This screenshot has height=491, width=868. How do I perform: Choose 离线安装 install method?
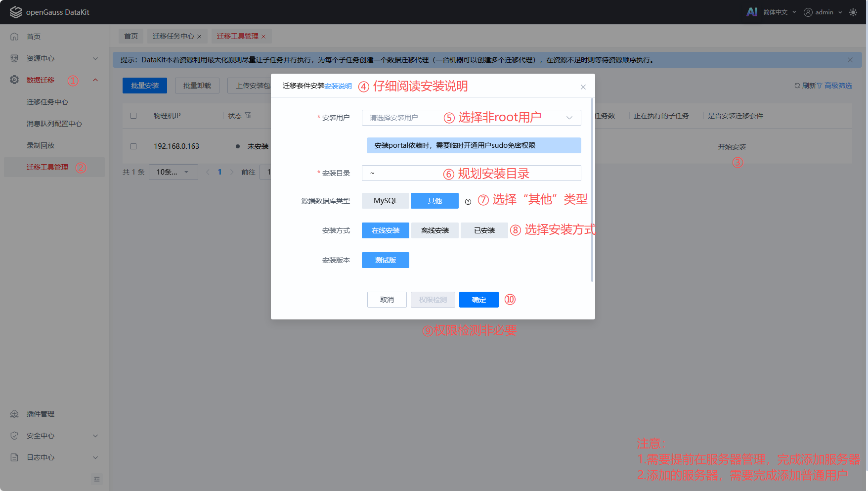coord(435,230)
